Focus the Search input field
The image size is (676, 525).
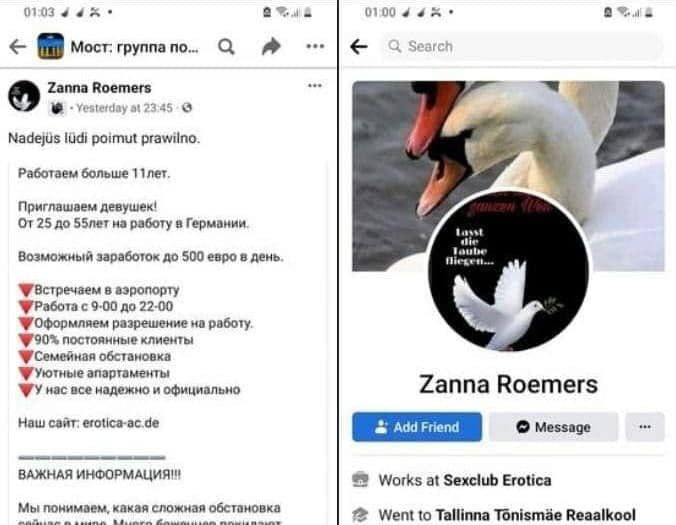(522, 46)
